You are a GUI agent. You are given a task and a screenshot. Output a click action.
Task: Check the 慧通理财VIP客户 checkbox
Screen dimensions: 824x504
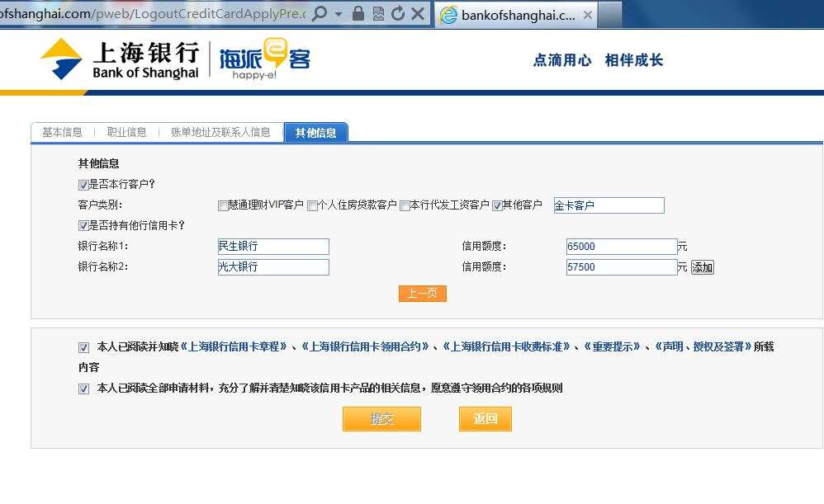tap(223, 205)
